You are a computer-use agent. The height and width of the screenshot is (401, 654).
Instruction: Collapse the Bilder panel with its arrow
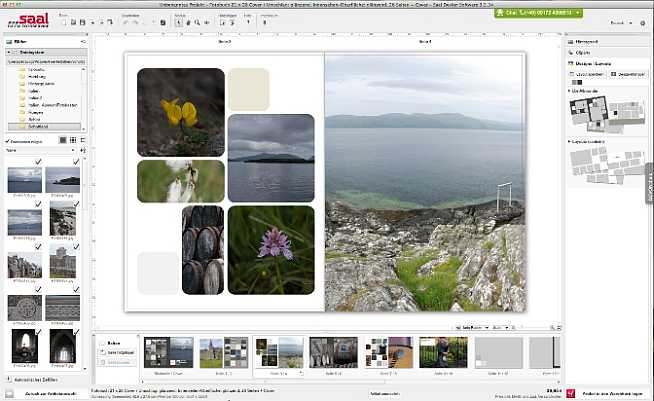83,42
